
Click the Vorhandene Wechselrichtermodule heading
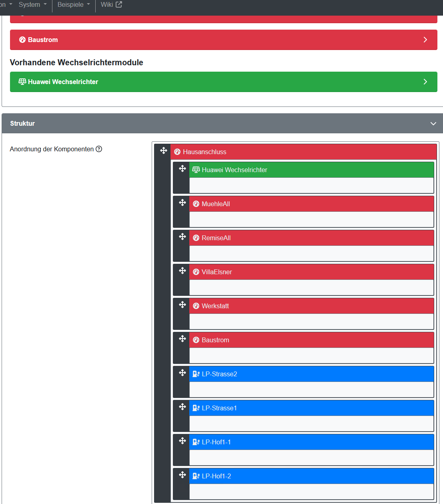[x=76, y=62]
